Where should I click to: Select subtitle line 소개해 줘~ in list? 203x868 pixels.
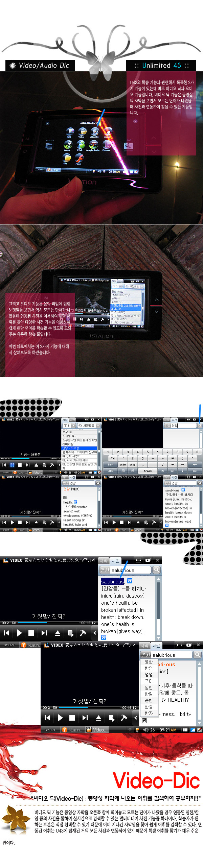(x=79, y=436)
